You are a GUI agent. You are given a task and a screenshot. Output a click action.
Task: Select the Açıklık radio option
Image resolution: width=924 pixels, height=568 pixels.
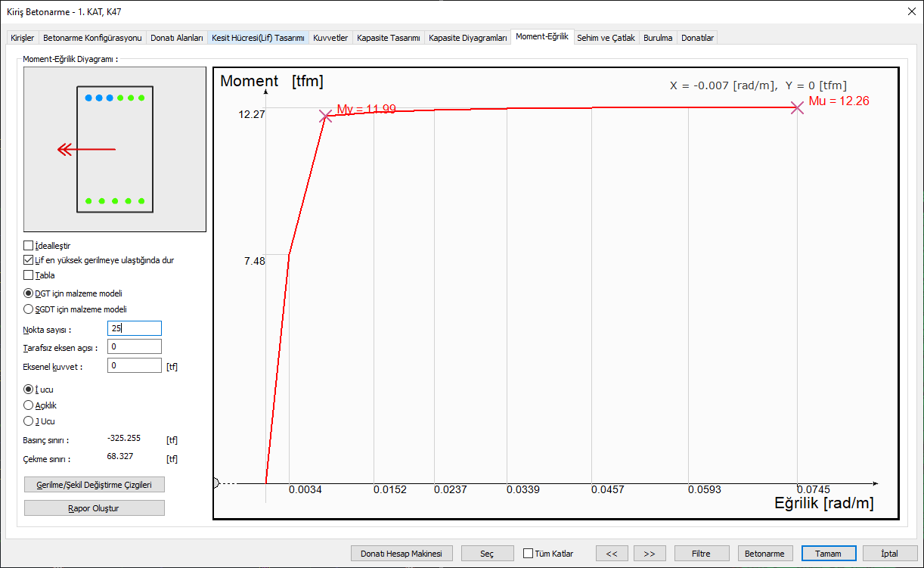(29, 405)
